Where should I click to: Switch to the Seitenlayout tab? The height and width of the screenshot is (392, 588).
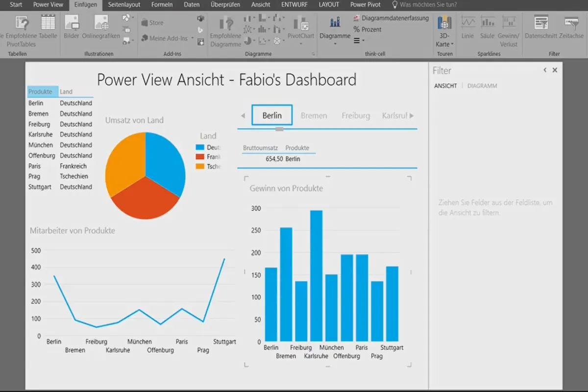(x=124, y=4)
